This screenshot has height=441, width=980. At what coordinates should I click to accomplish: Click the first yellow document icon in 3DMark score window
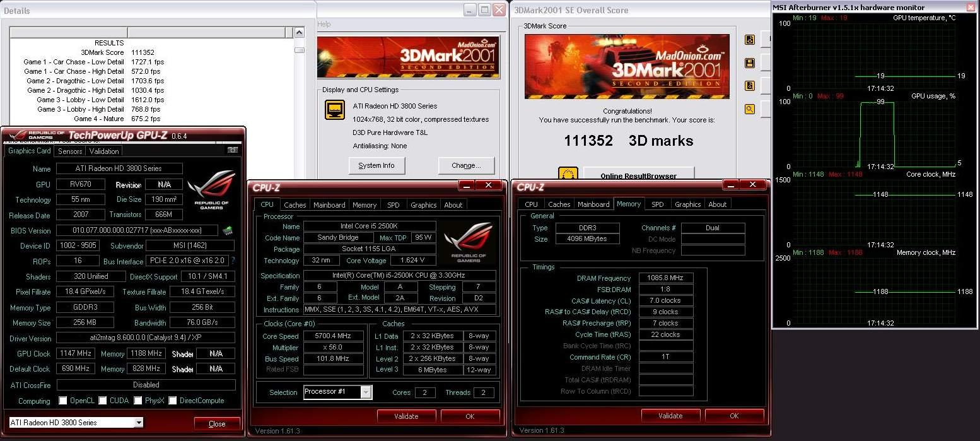click(750, 40)
